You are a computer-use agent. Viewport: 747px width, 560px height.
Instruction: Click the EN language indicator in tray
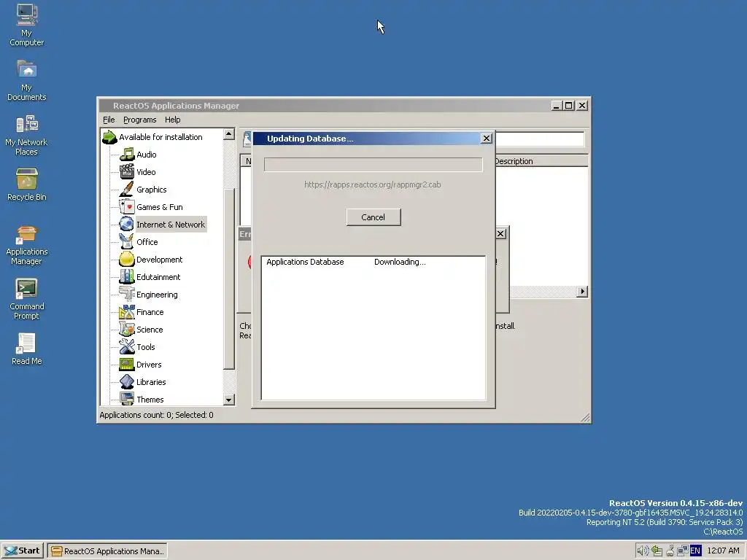[695, 551]
